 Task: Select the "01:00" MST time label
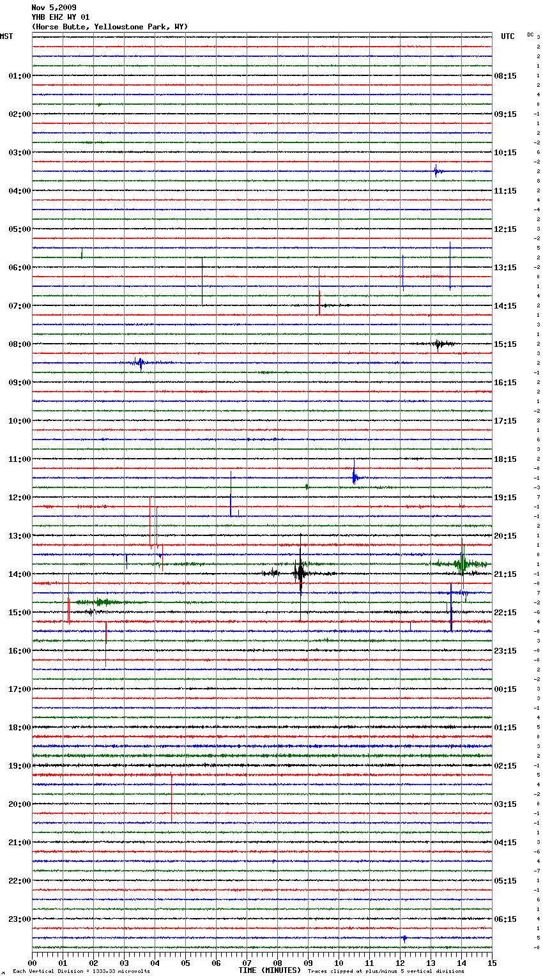tap(20, 76)
